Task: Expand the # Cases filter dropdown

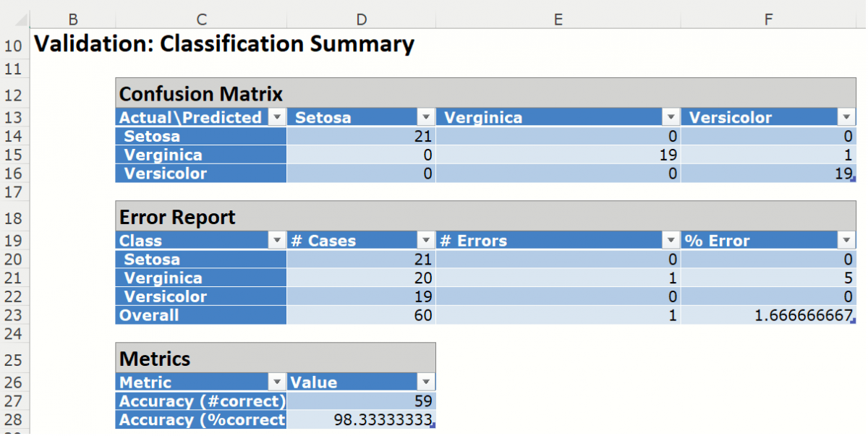Action: (x=425, y=241)
